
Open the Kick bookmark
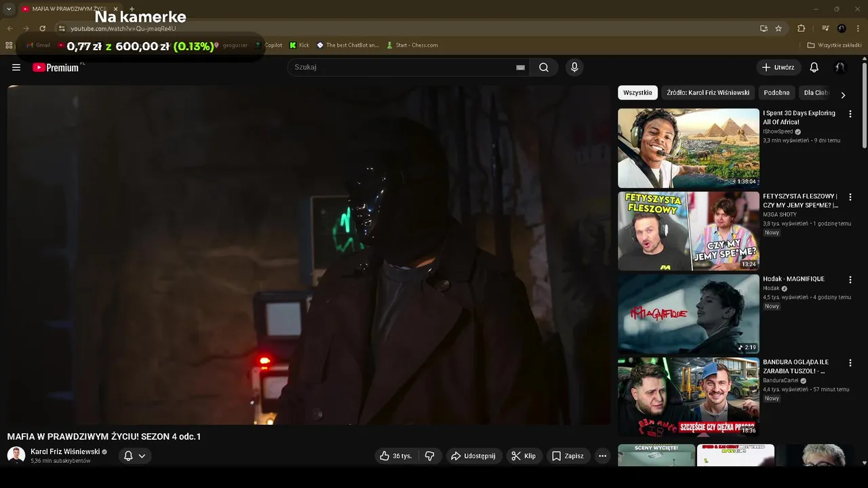pyautogui.click(x=299, y=45)
